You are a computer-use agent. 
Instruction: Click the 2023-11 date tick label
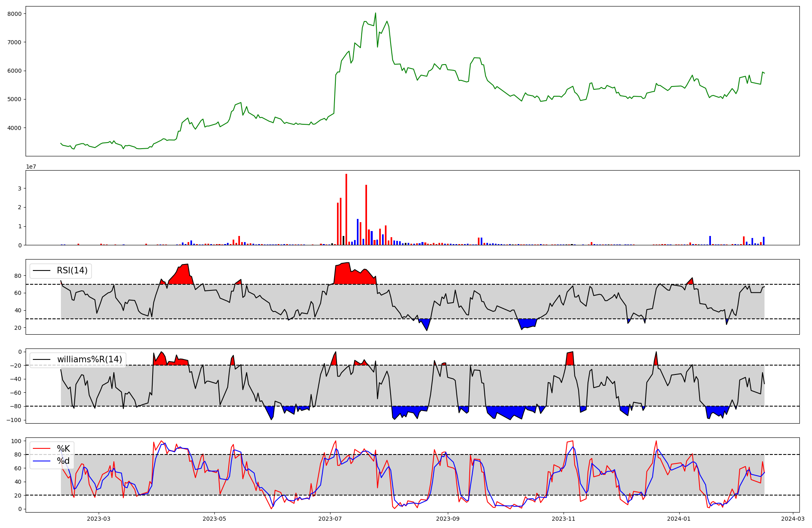tap(564, 519)
